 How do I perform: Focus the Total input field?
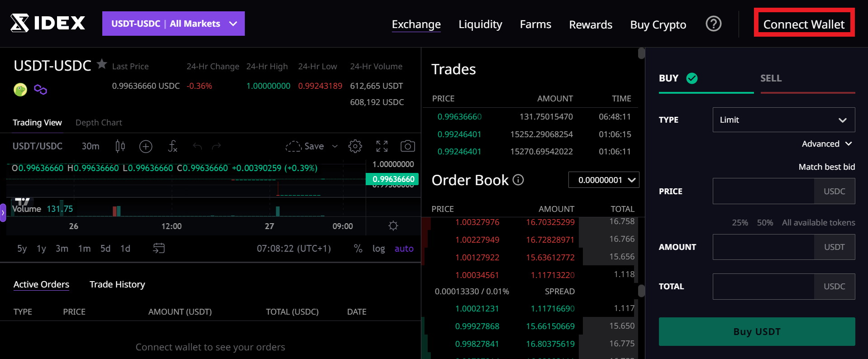(x=763, y=287)
